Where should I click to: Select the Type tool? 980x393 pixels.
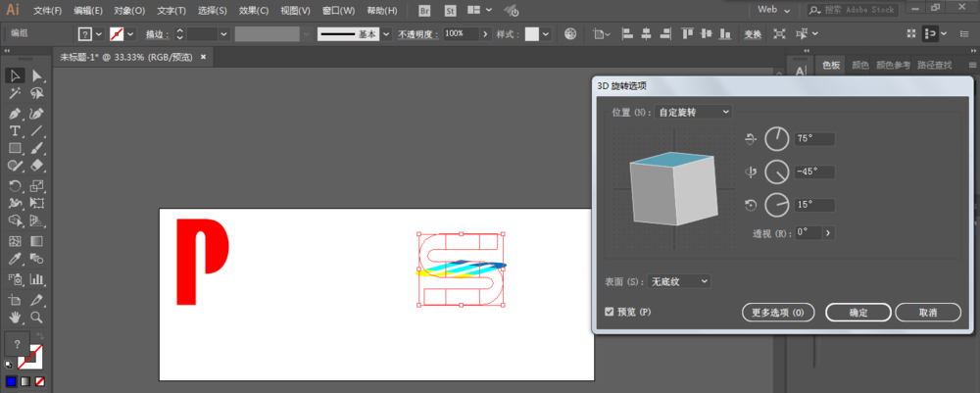[15, 131]
